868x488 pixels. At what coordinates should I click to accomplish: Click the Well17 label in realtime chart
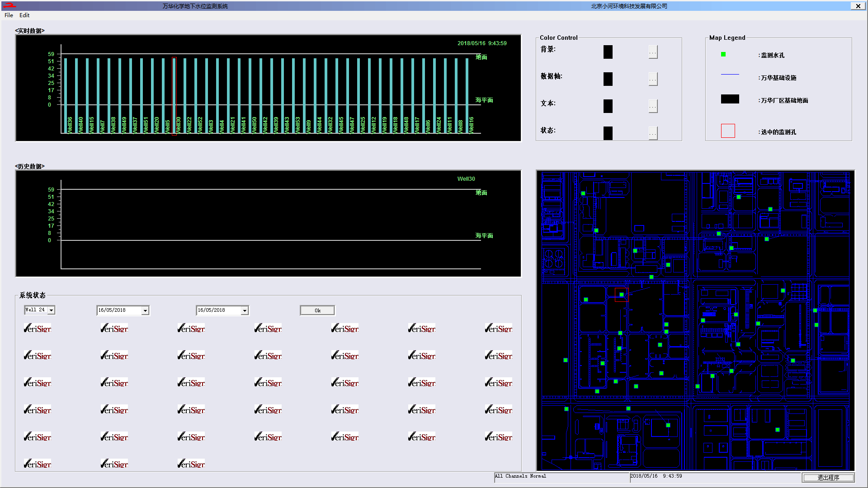pos(417,125)
